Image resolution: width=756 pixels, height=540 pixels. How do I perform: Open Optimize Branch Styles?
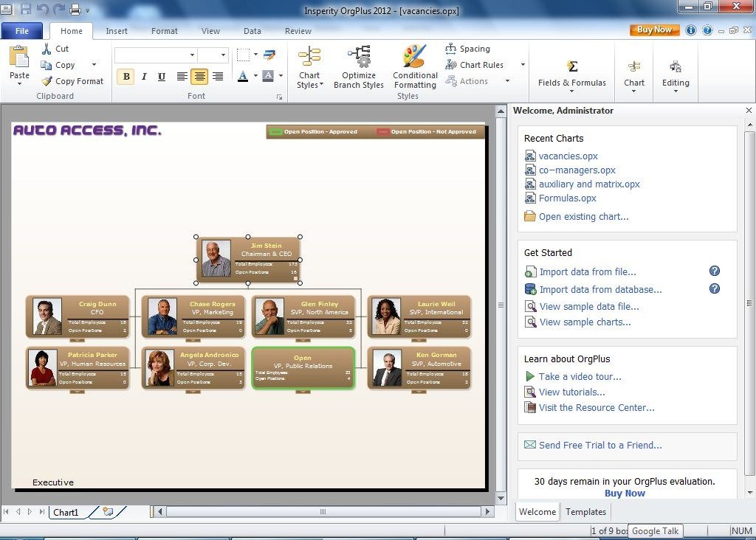pyautogui.click(x=359, y=67)
